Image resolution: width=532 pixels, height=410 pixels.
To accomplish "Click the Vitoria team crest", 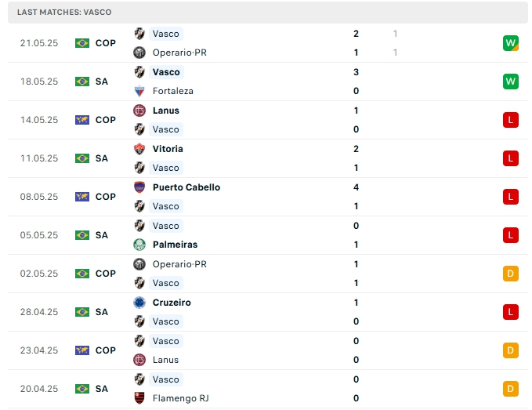I will pos(139,149).
